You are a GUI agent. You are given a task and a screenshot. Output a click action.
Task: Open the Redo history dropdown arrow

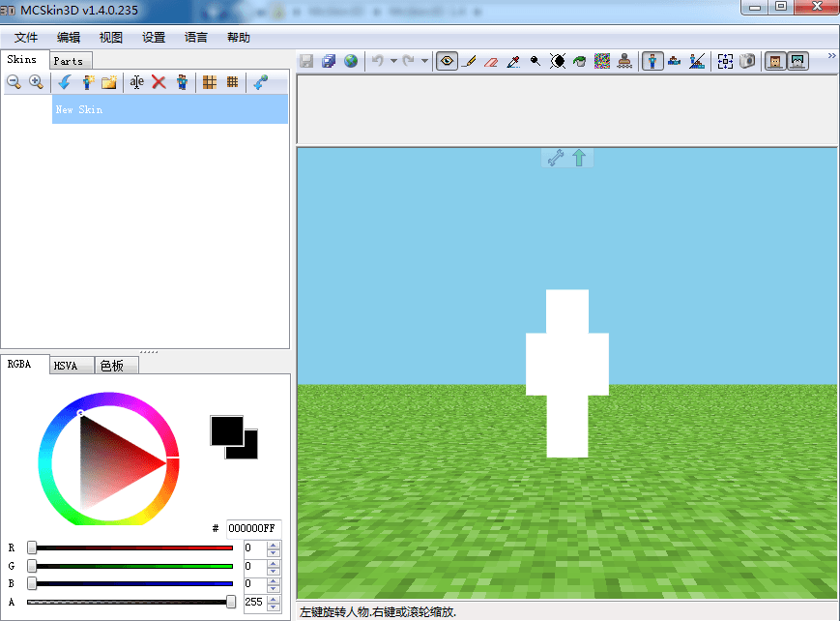click(424, 61)
